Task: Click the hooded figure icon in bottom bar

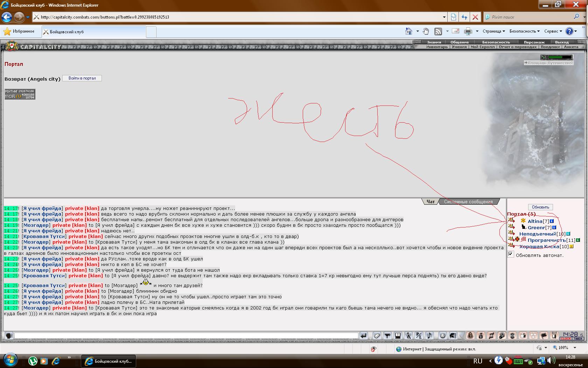Action: point(470,336)
